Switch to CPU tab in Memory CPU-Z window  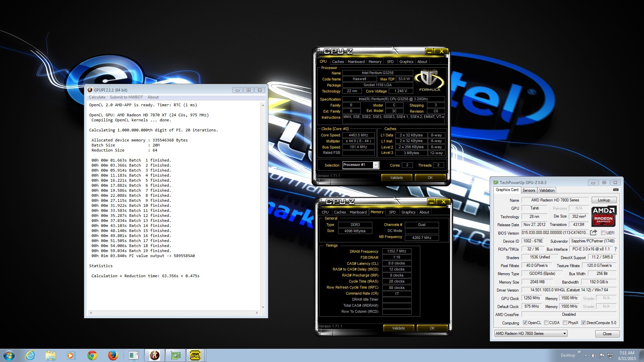[325, 212]
